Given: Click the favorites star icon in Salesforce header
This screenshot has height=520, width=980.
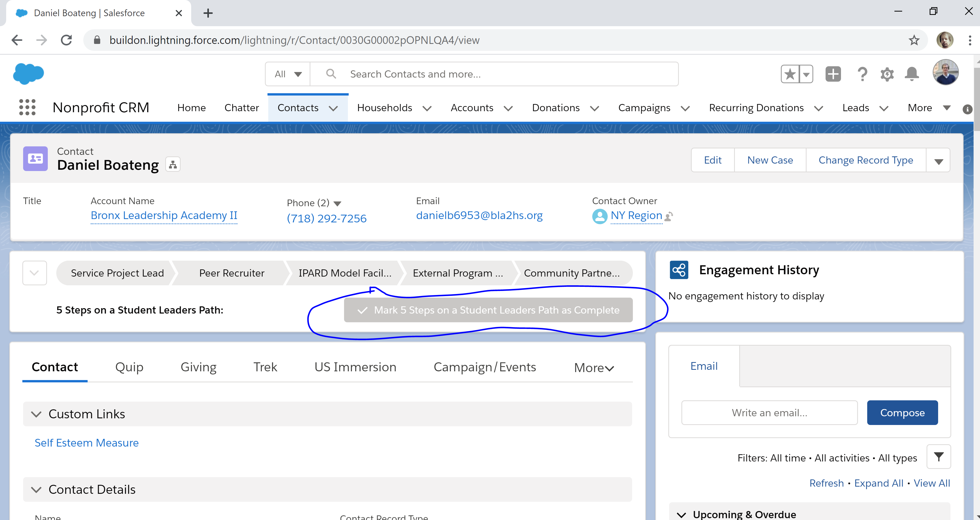Looking at the screenshot, I should (790, 74).
